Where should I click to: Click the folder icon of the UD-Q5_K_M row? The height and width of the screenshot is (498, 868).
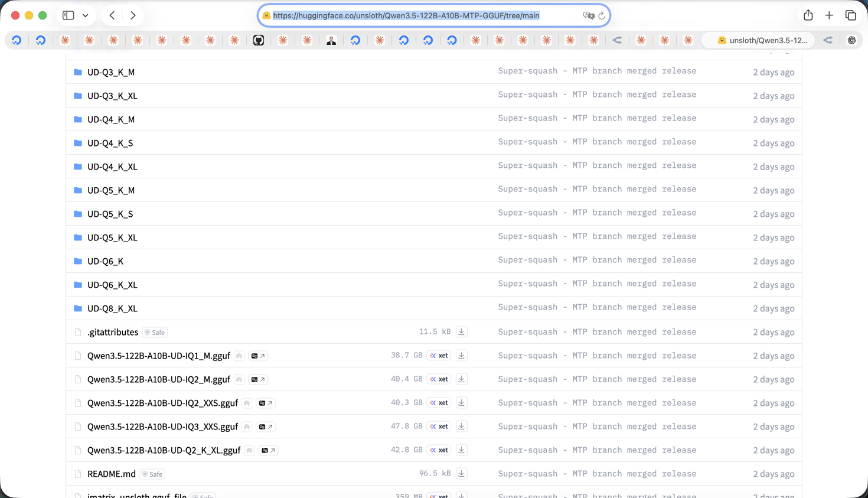pos(78,190)
